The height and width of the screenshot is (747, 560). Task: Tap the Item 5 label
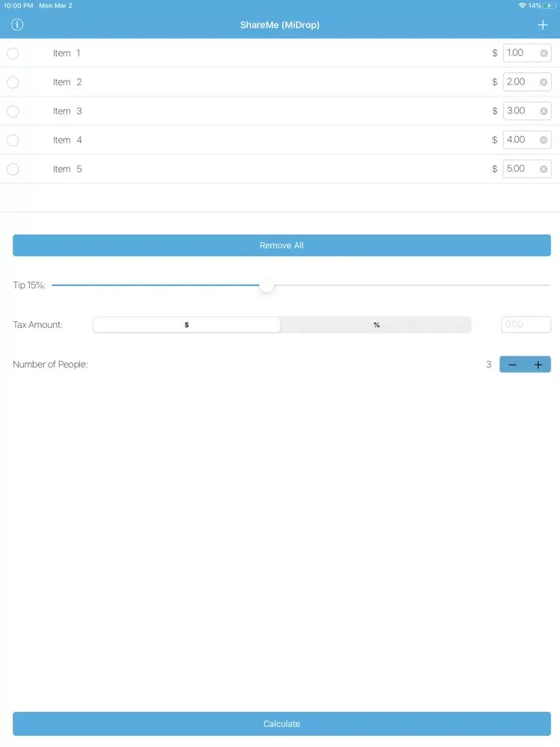[67, 169]
